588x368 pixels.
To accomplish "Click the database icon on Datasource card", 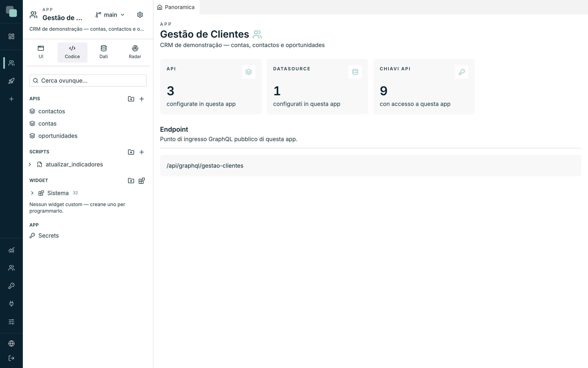I will pos(355,72).
